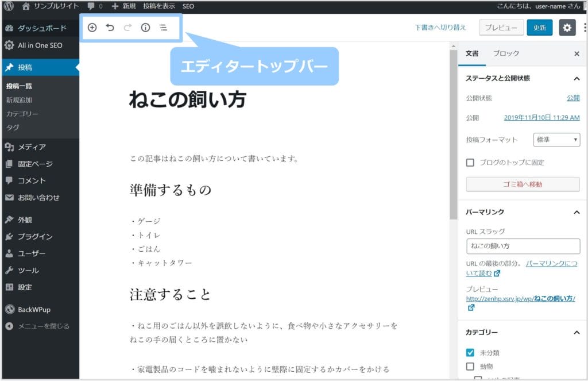
Task: Collapse the ステータスと公開状態 panel
Action: pyautogui.click(x=577, y=79)
